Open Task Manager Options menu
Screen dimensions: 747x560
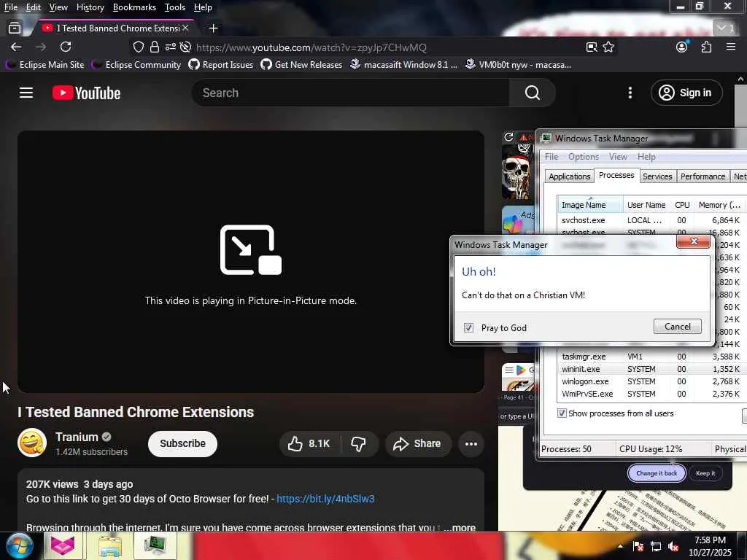click(x=583, y=157)
